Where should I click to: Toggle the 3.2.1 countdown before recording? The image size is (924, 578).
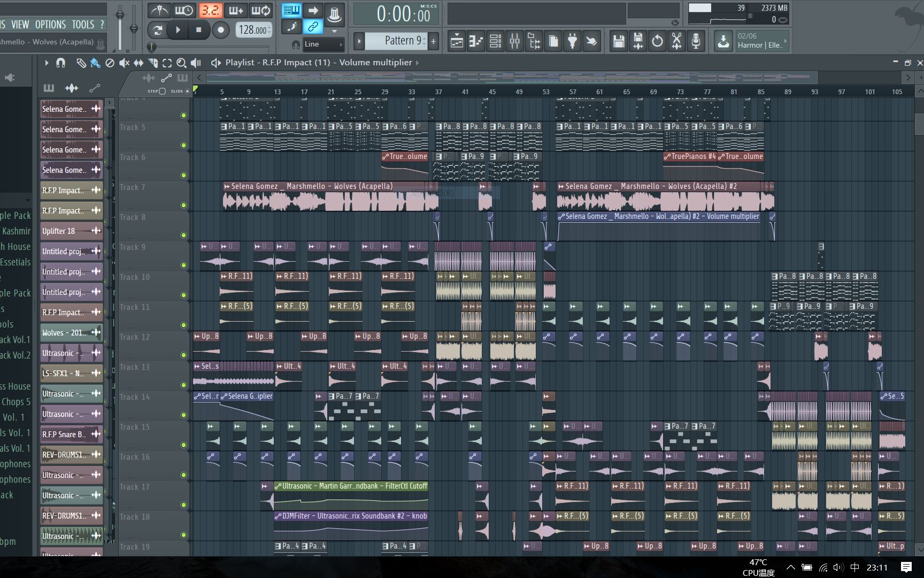(210, 10)
